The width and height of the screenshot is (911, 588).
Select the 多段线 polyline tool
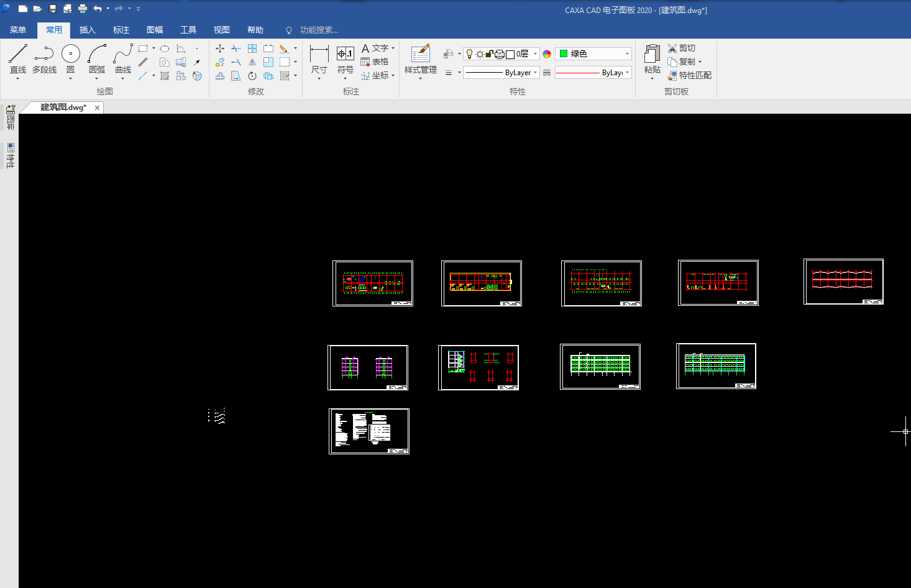click(44, 60)
